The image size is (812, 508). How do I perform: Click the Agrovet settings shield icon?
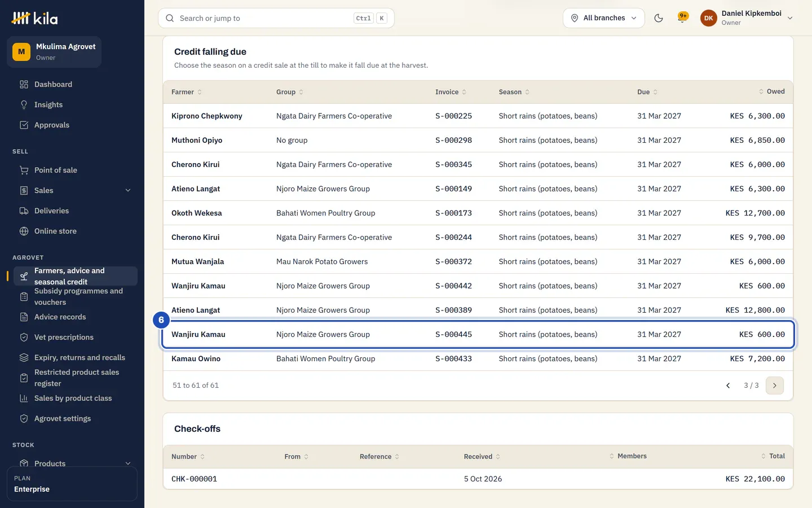(24, 419)
